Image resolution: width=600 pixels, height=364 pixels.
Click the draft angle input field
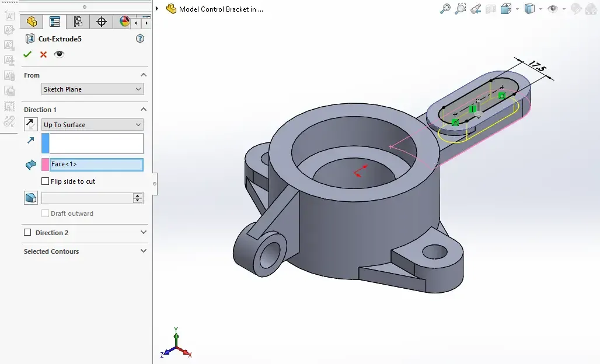[87, 198]
